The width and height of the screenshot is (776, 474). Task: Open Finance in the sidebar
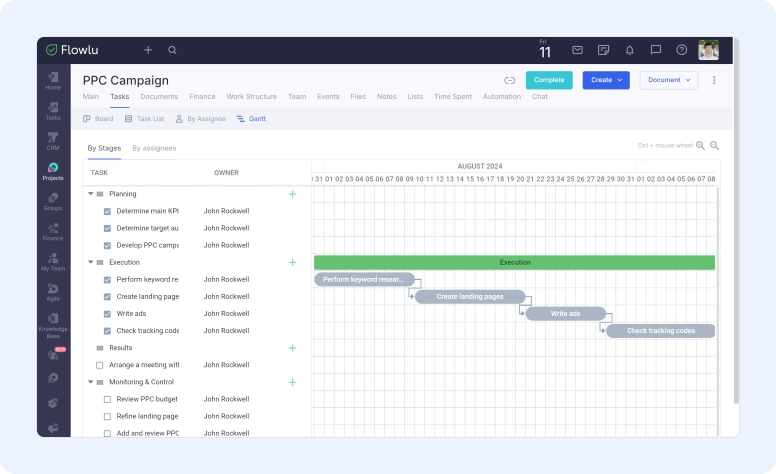(x=53, y=232)
